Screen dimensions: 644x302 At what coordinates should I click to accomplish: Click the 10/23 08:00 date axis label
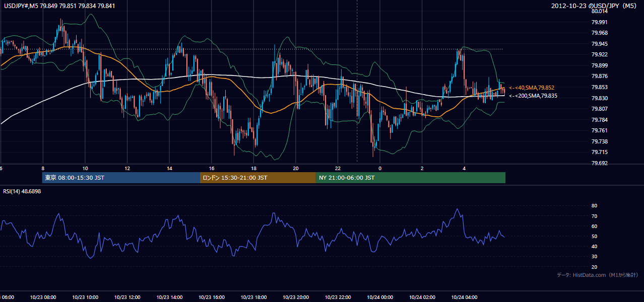pyautogui.click(x=43, y=297)
